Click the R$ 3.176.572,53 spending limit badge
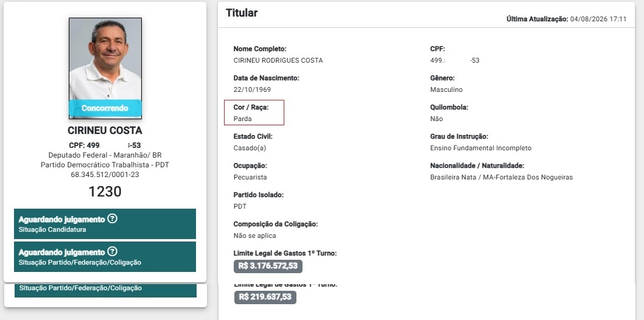 268,266
